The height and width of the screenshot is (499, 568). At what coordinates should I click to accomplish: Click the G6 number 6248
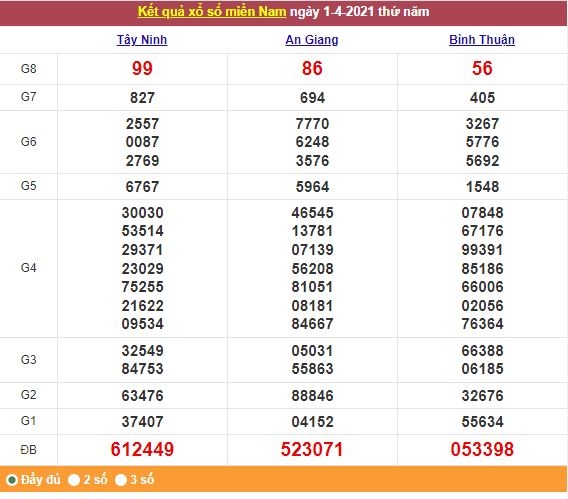click(x=312, y=142)
